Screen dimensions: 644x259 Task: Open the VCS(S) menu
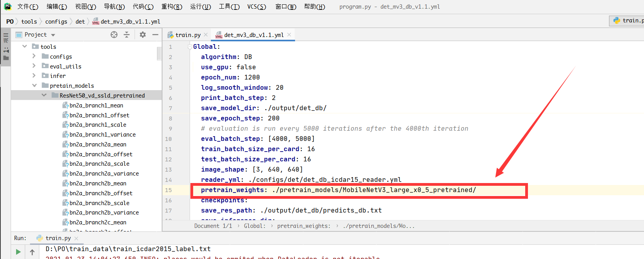(x=256, y=6)
